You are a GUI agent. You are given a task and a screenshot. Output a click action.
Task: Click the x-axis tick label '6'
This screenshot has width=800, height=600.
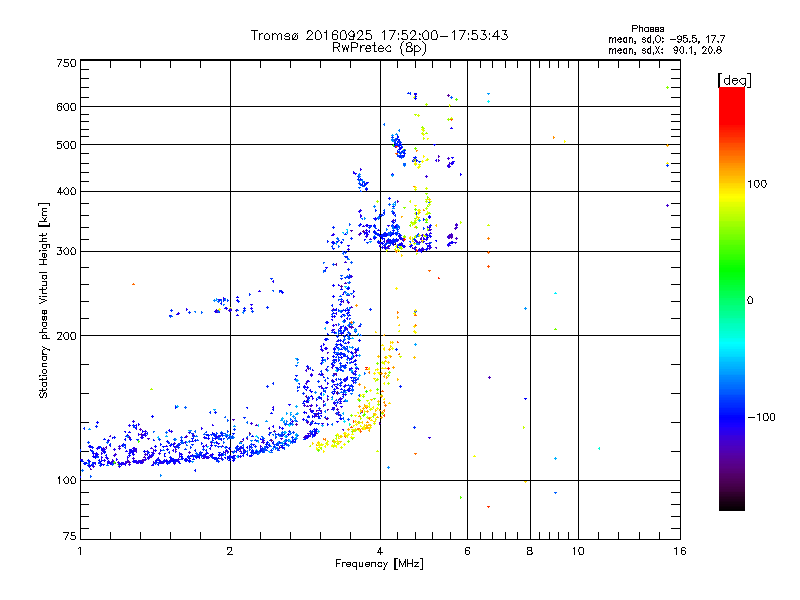[x=467, y=551]
